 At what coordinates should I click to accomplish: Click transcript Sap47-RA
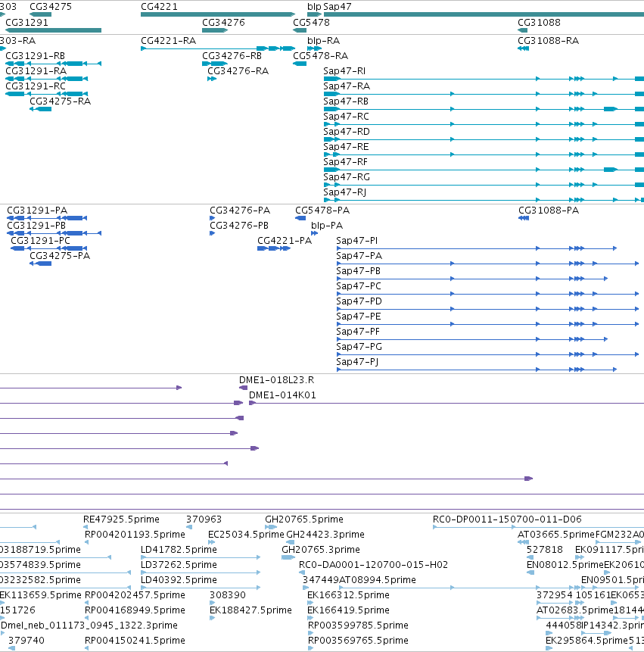[x=347, y=86]
